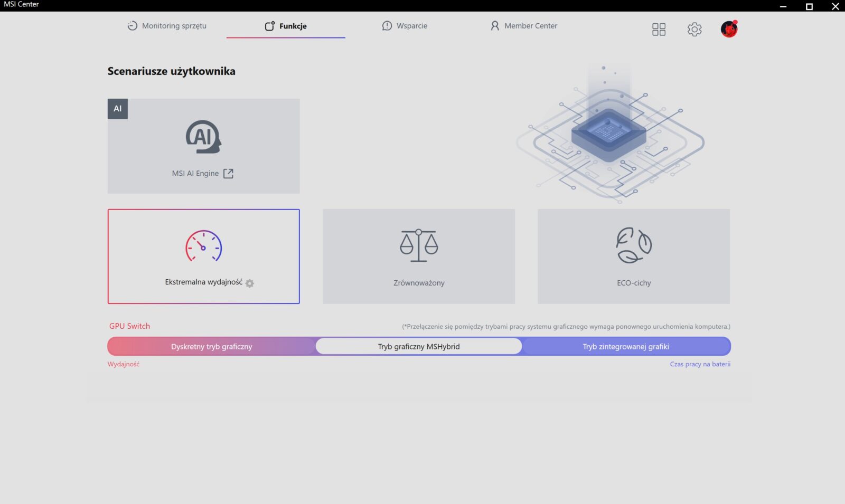Open the MSI AI Engine external link icon
Image resolution: width=845 pixels, height=504 pixels.
228,174
